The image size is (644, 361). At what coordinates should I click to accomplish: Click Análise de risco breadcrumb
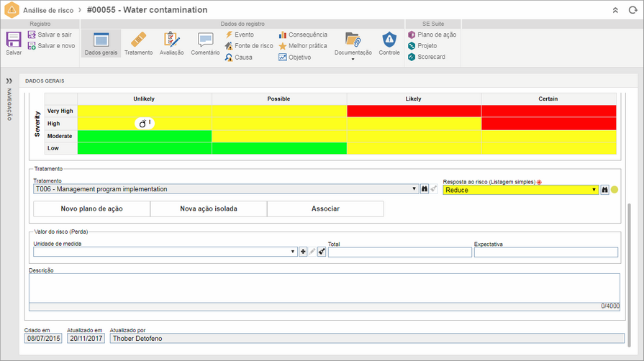(x=48, y=10)
